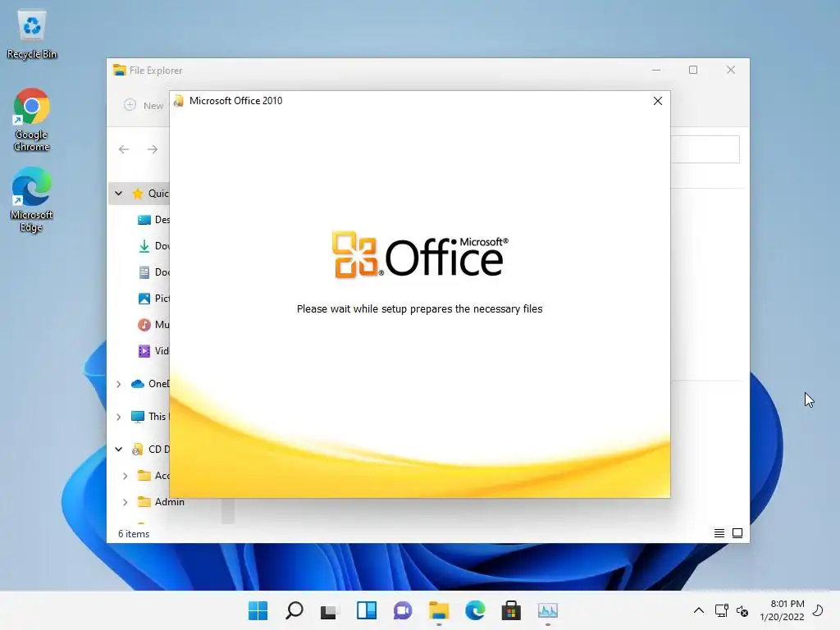Click the File Explorer search box
Viewport: 840px width, 630px height.
pos(705,149)
